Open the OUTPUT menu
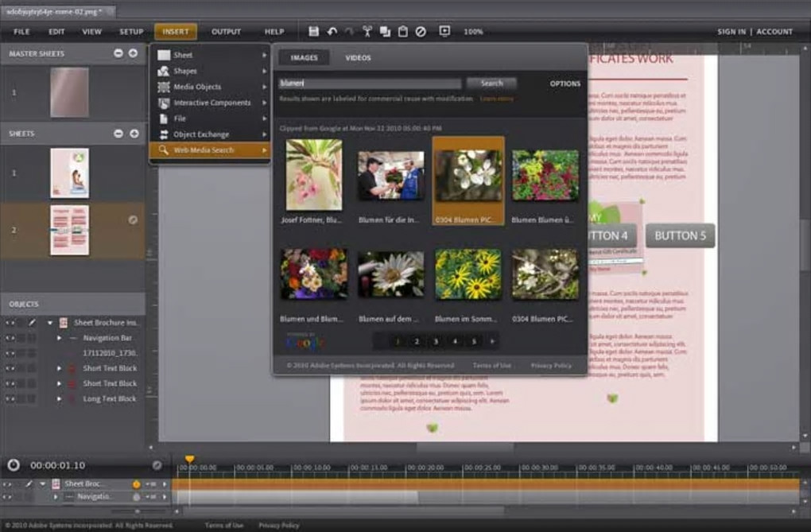 click(x=226, y=32)
